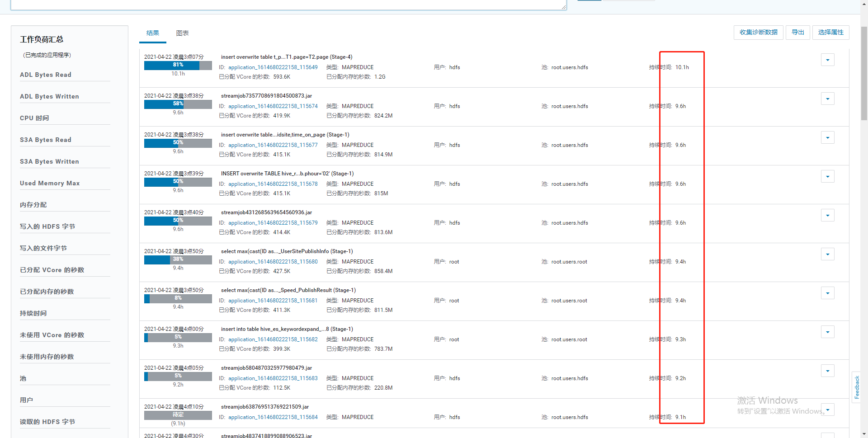Open link application_1614680222158_115677
The height and width of the screenshot is (438, 868).
click(x=273, y=145)
